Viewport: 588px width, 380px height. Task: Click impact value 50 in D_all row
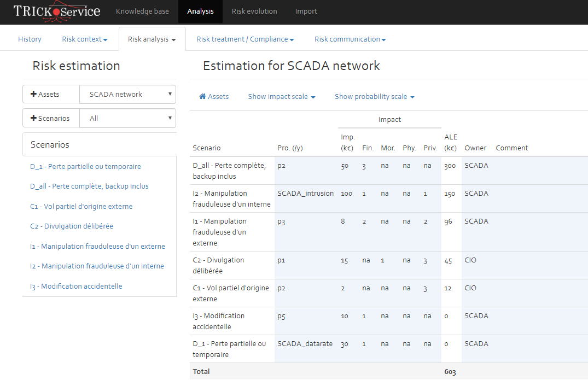pyautogui.click(x=345, y=166)
